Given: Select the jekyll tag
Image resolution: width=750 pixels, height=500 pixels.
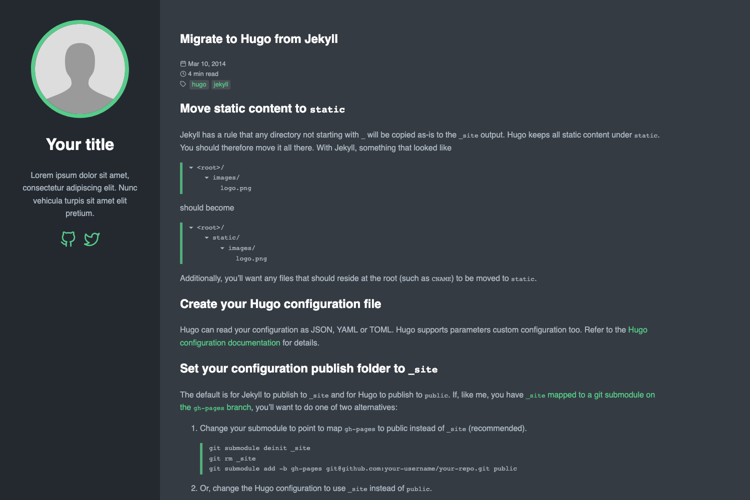Looking at the screenshot, I should click(x=221, y=85).
